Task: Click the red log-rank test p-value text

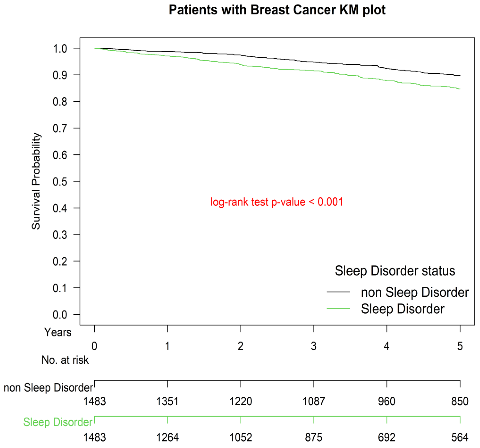Action: [x=277, y=202]
